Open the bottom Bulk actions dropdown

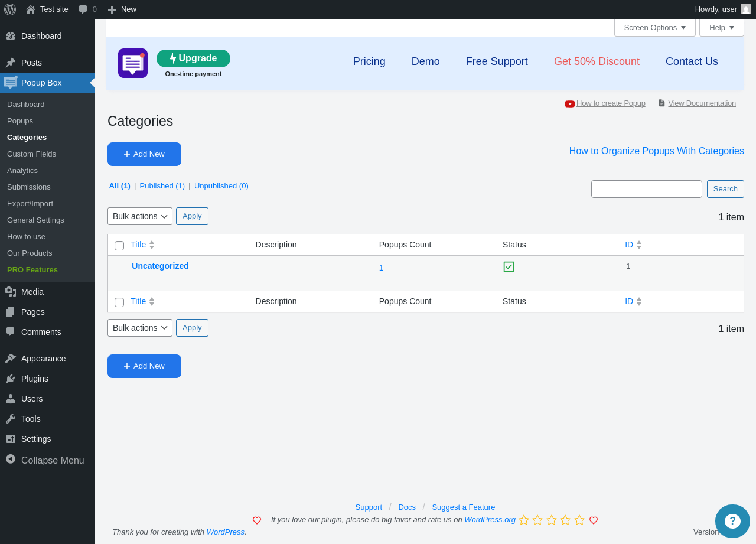(140, 328)
